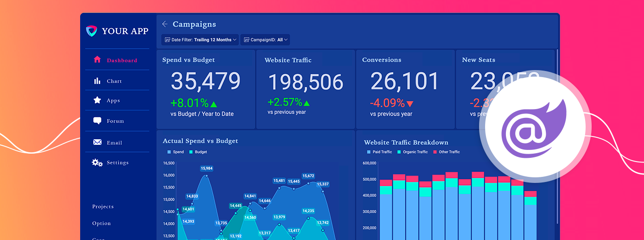Click the 14,833 data point label

192,196
